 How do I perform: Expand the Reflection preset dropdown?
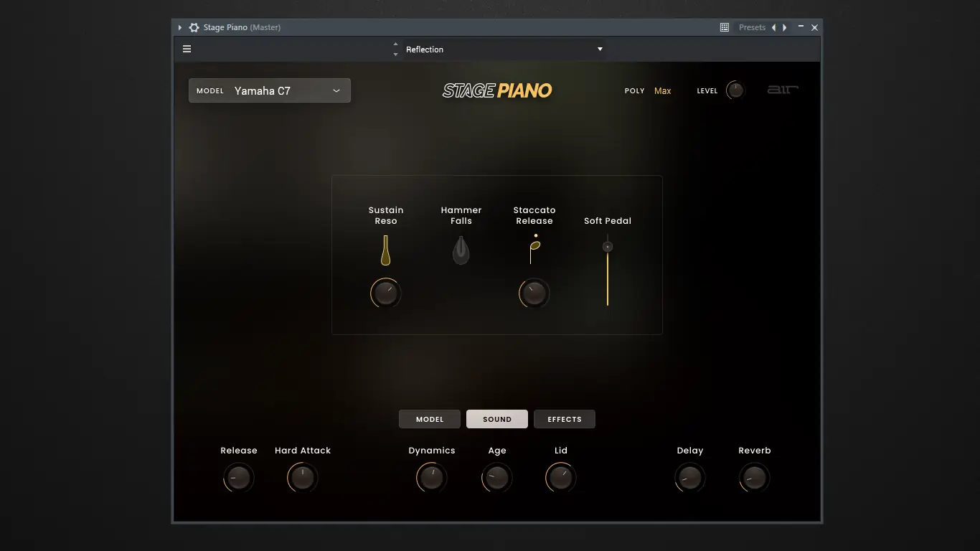click(x=504, y=50)
